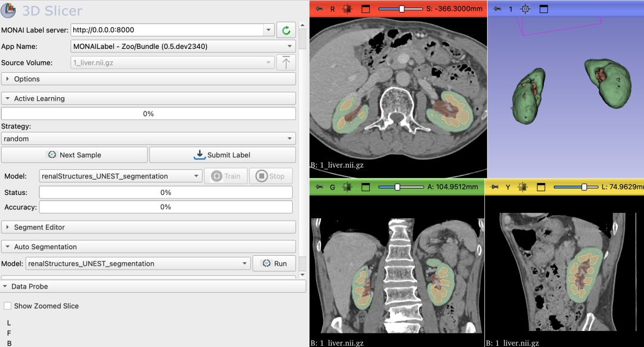Click the module panel scroll down arrow

[302, 275]
